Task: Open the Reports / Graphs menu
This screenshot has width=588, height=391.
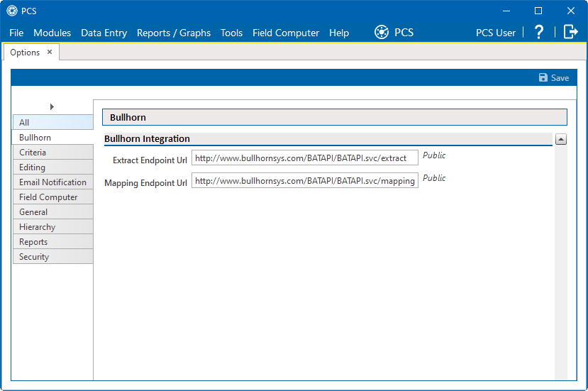Action: tap(174, 33)
